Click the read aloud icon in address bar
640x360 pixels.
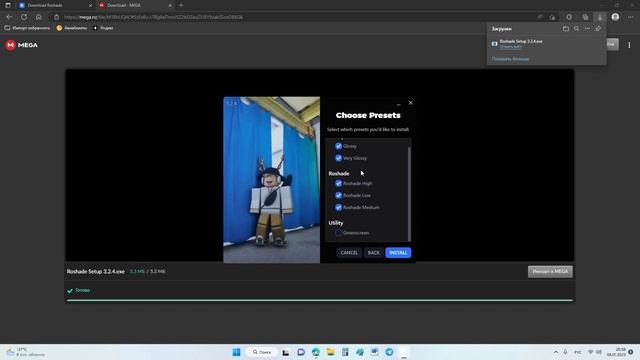coord(540,17)
